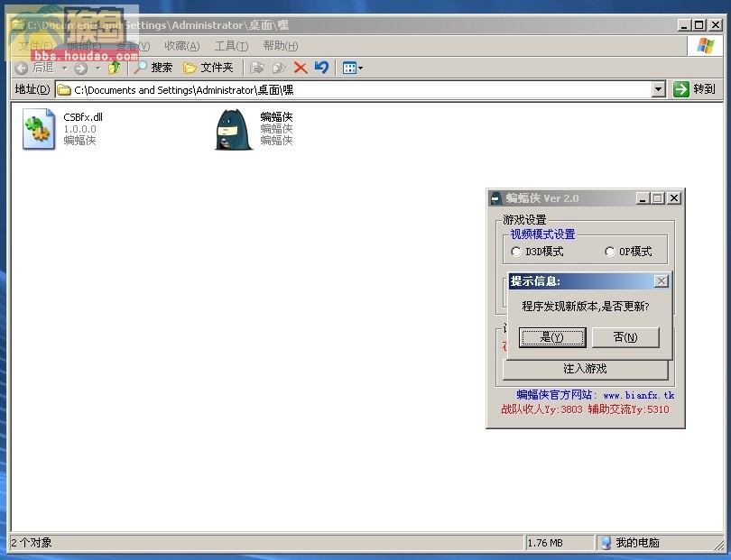Click the Go (转到) button
Screen dimensions: 731x560
pyautogui.click(x=694, y=89)
